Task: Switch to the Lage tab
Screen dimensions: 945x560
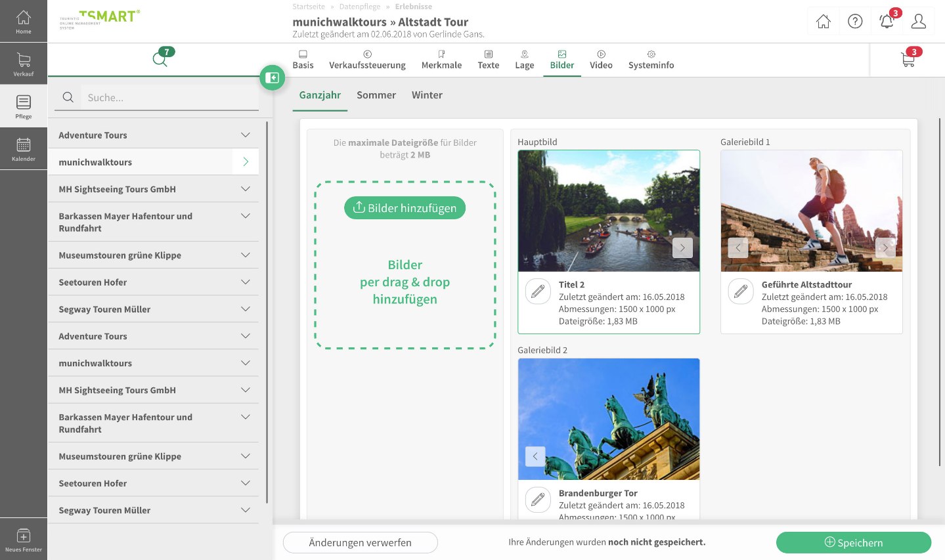Action: [x=524, y=60]
